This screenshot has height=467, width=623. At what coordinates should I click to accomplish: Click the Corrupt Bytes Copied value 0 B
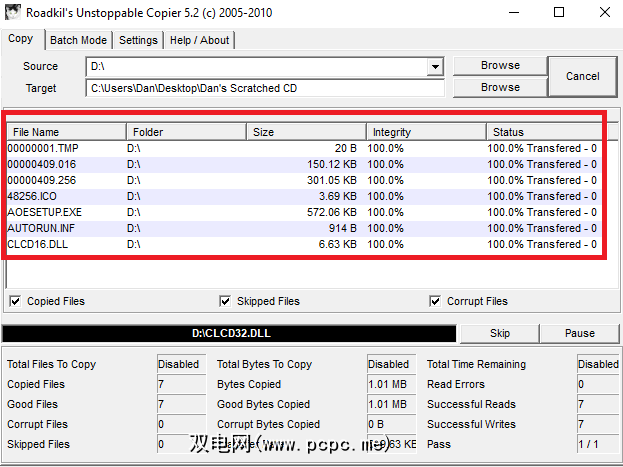[391, 424]
